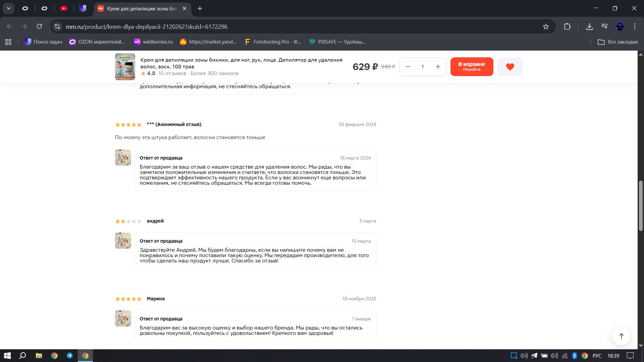The height and width of the screenshot is (362, 644).
Task: Open Telegram from the taskbar
Action: point(70,356)
